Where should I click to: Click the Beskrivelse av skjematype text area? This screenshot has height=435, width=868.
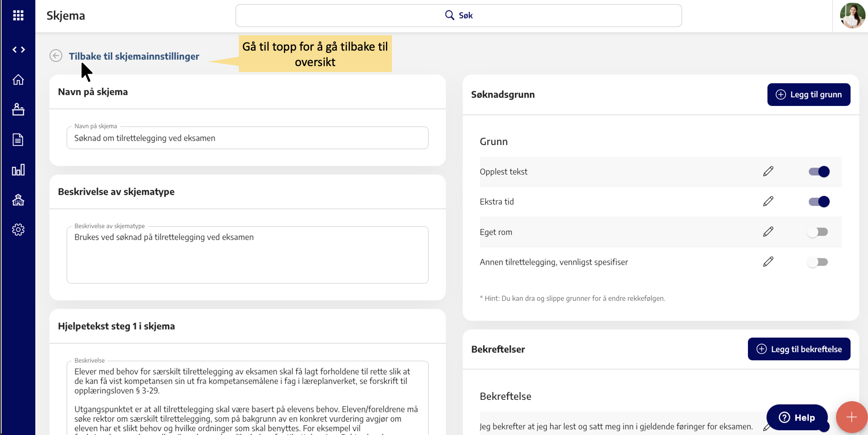click(x=247, y=255)
